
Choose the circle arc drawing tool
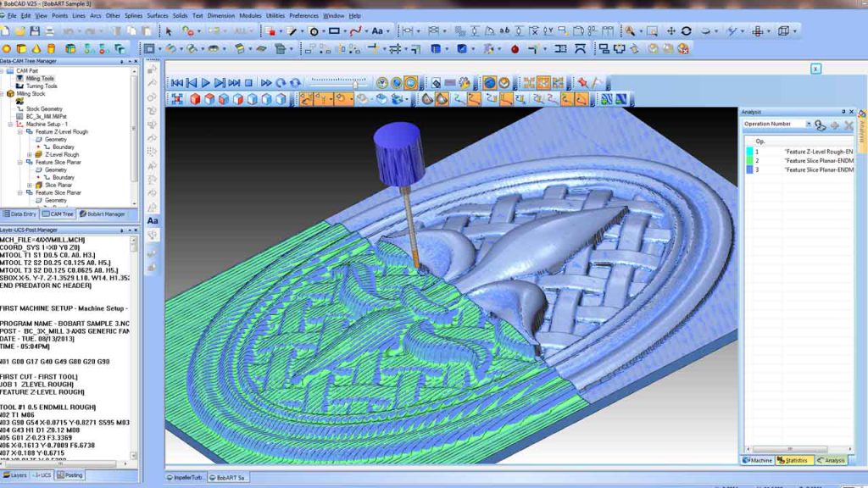tap(314, 31)
